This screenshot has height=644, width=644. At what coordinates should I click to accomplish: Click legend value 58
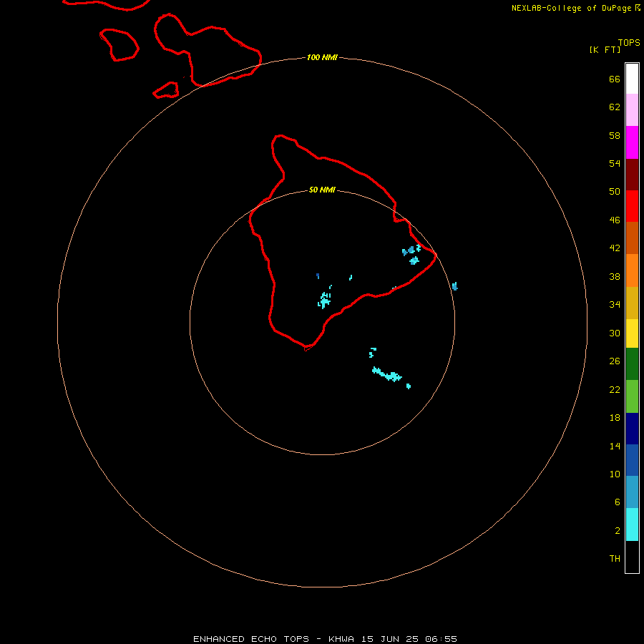tap(615, 135)
